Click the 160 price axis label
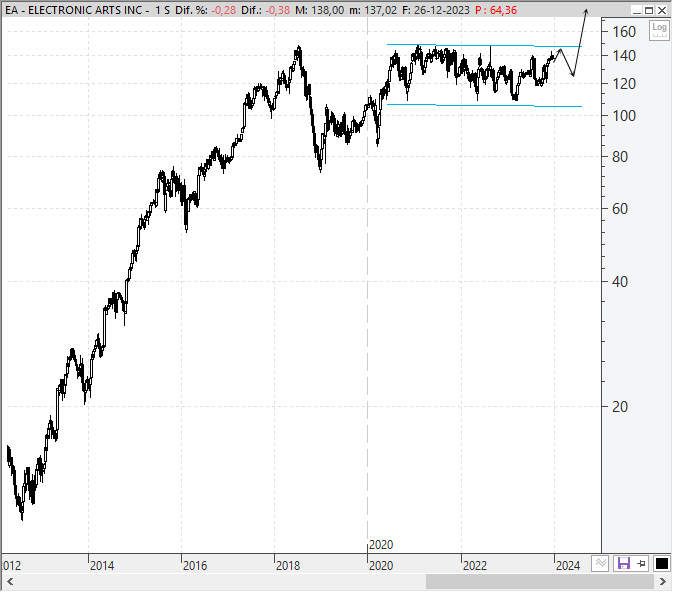 pos(624,32)
